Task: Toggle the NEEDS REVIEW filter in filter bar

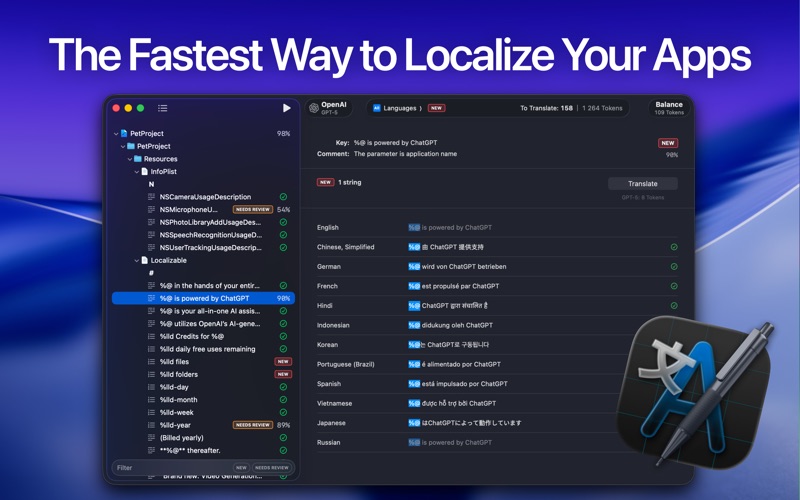Action: pos(272,468)
